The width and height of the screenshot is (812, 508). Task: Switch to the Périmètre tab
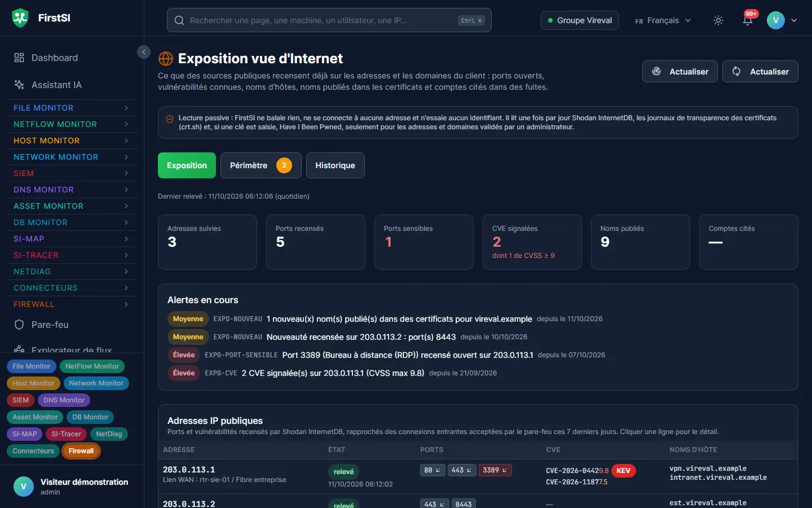coord(261,165)
